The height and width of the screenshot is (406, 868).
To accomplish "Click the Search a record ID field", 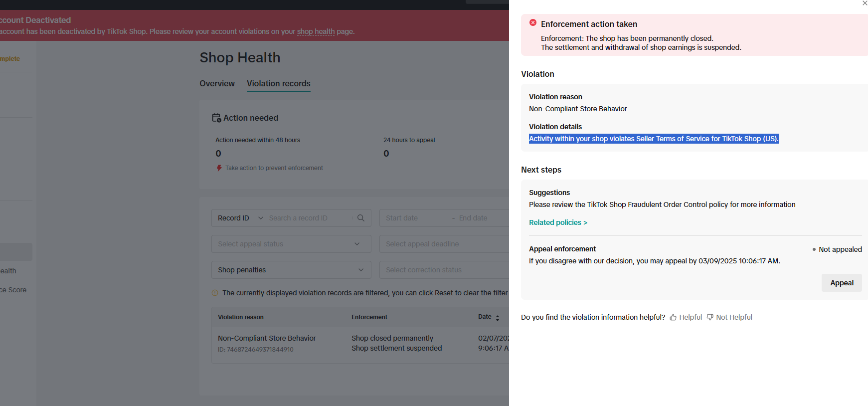I will pos(309,218).
